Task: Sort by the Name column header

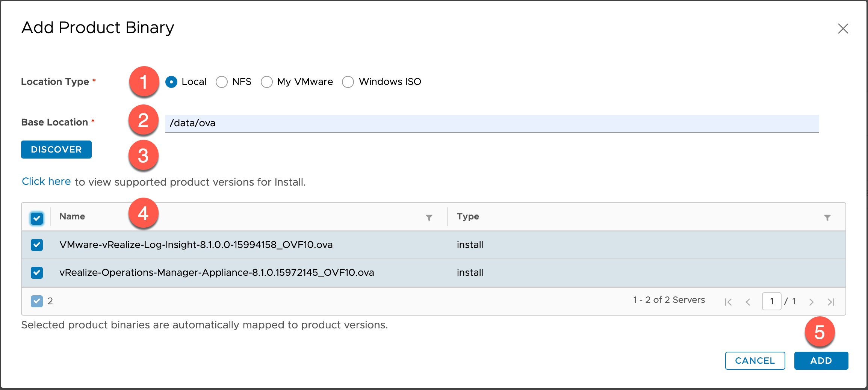Action: click(x=72, y=216)
